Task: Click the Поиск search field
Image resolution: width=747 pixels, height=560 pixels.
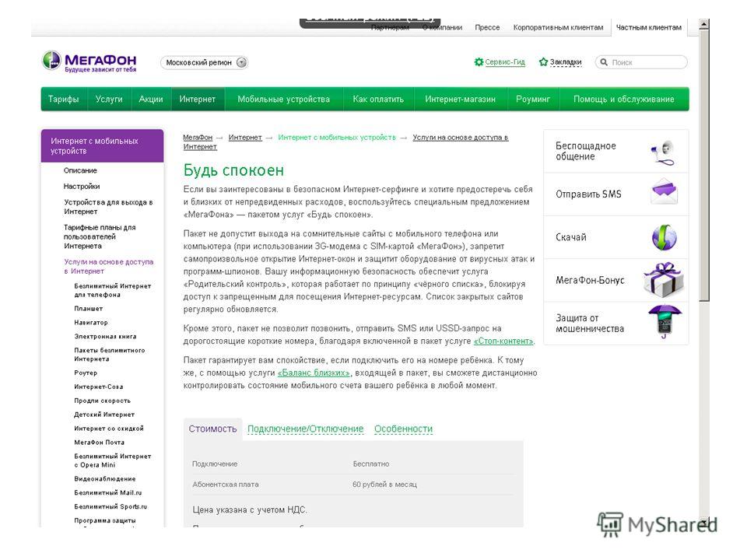Action: (641, 62)
